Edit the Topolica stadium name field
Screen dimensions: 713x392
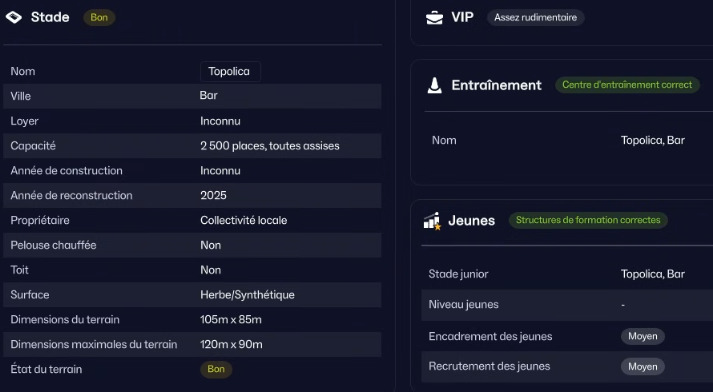point(230,71)
